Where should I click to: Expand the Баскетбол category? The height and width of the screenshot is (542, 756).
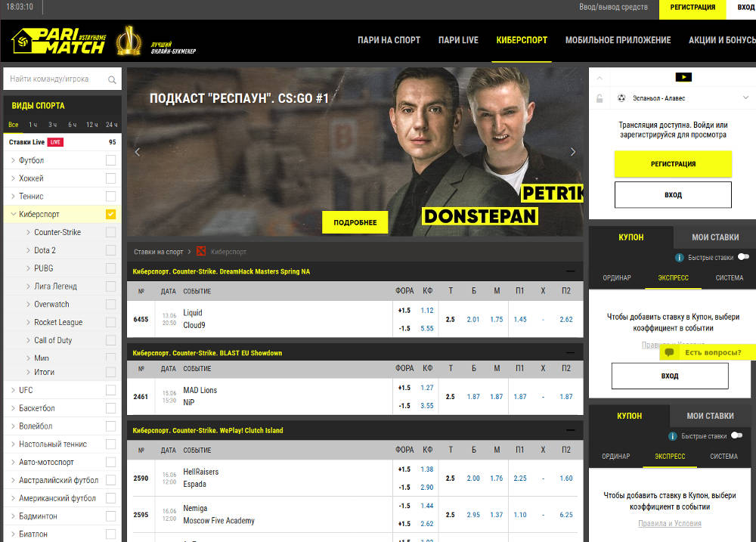13,408
